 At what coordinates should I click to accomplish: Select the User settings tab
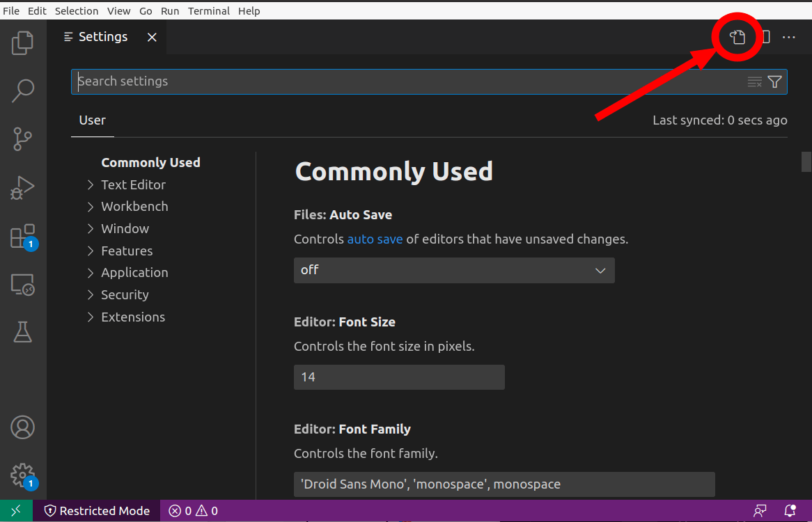92,120
